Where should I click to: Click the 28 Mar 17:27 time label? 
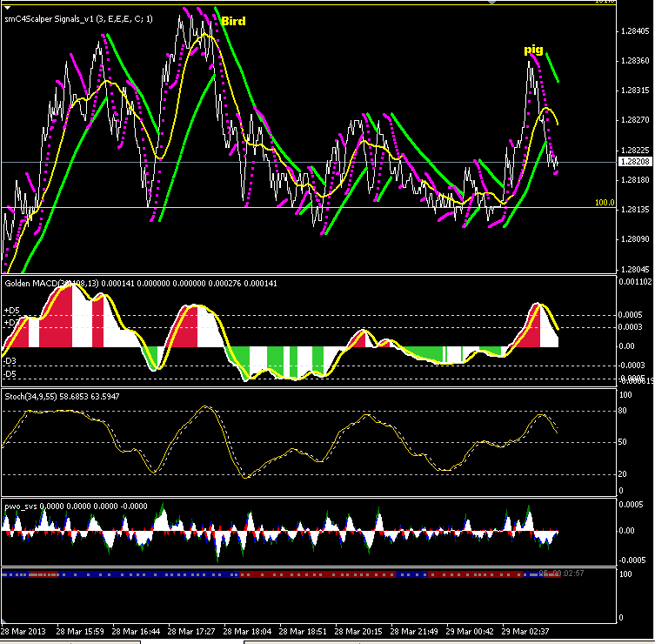pos(191,632)
